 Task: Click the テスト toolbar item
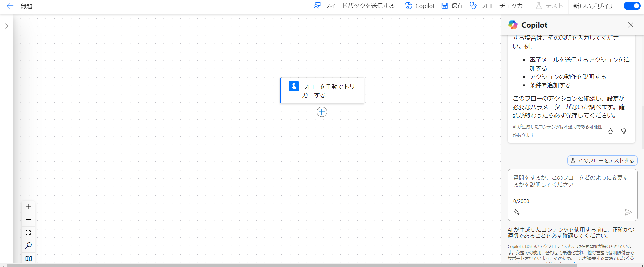(x=549, y=6)
